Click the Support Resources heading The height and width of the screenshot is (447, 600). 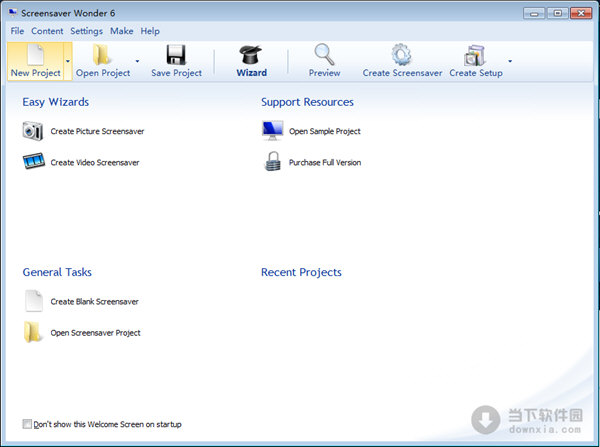pyautogui.click(x=307, y=102)
